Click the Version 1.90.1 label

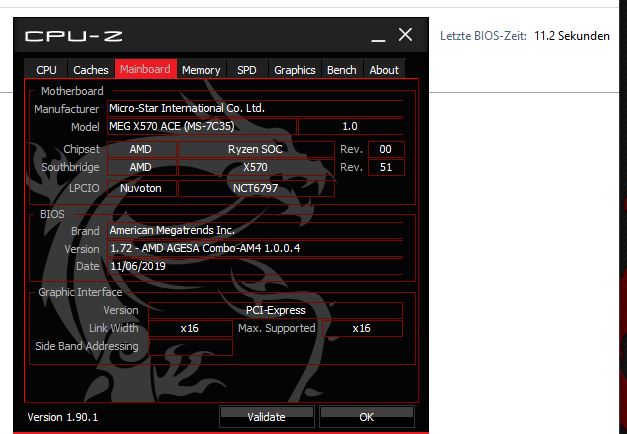pyautogui.click(x=63, y=417)
